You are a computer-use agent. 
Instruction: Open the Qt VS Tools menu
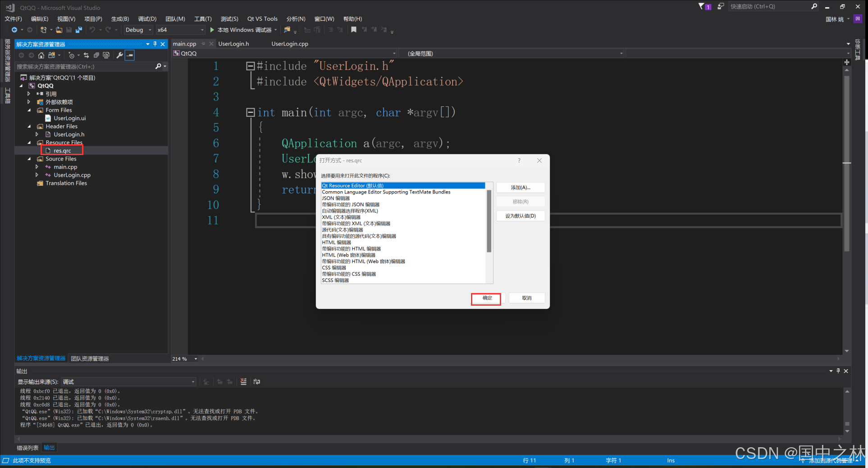262,19
